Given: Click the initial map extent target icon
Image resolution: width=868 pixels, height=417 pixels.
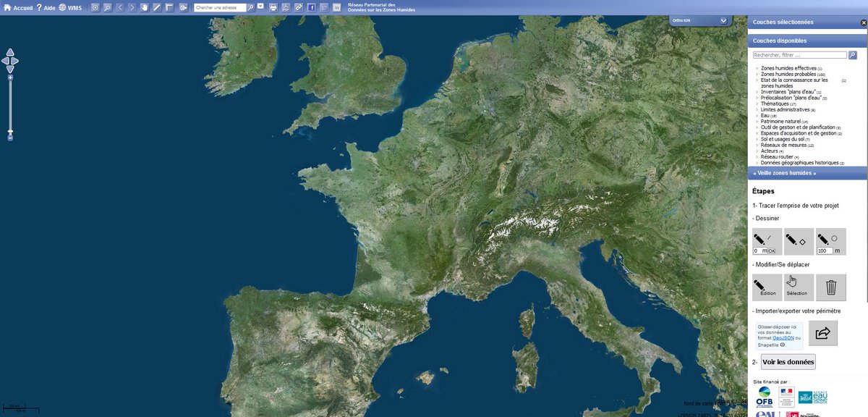Looking at the screenshot, I should [x=95, y=7].
